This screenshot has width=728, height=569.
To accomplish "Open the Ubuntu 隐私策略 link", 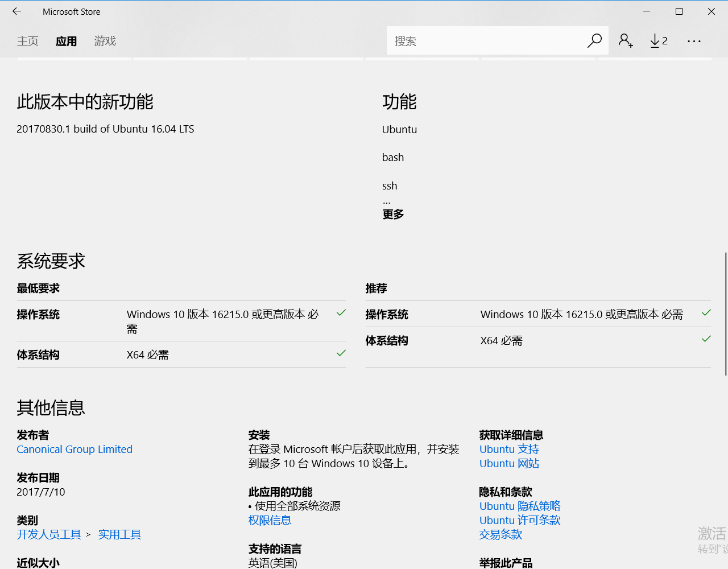I will 520,506.
